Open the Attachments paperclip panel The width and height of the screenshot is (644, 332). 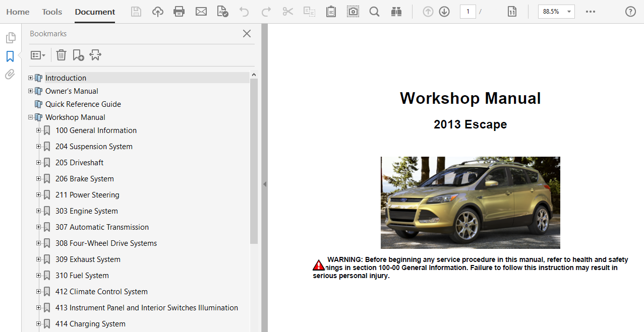point(10,75)
